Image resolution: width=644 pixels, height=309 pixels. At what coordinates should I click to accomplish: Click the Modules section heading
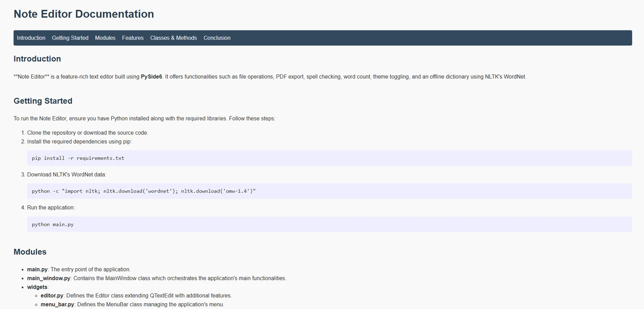[x=30, y=252]
